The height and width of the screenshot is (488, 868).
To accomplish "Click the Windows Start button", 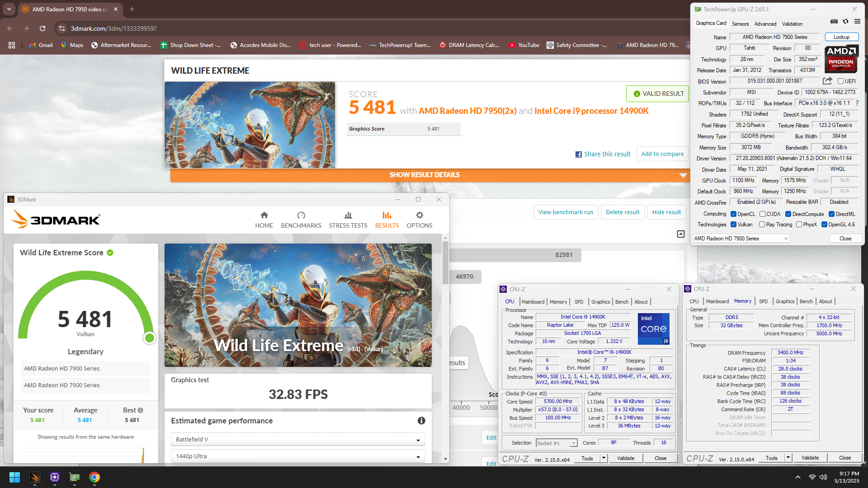I will pos(14,477).
